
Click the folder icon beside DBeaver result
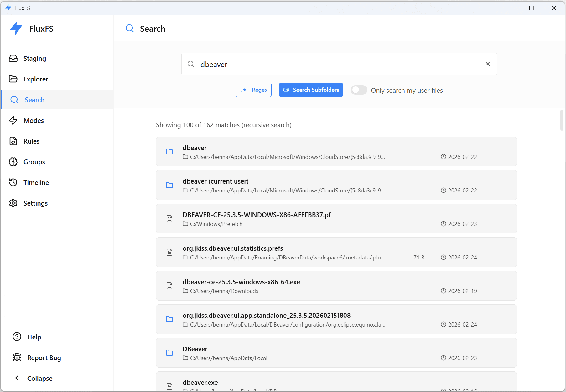(169, 353)
